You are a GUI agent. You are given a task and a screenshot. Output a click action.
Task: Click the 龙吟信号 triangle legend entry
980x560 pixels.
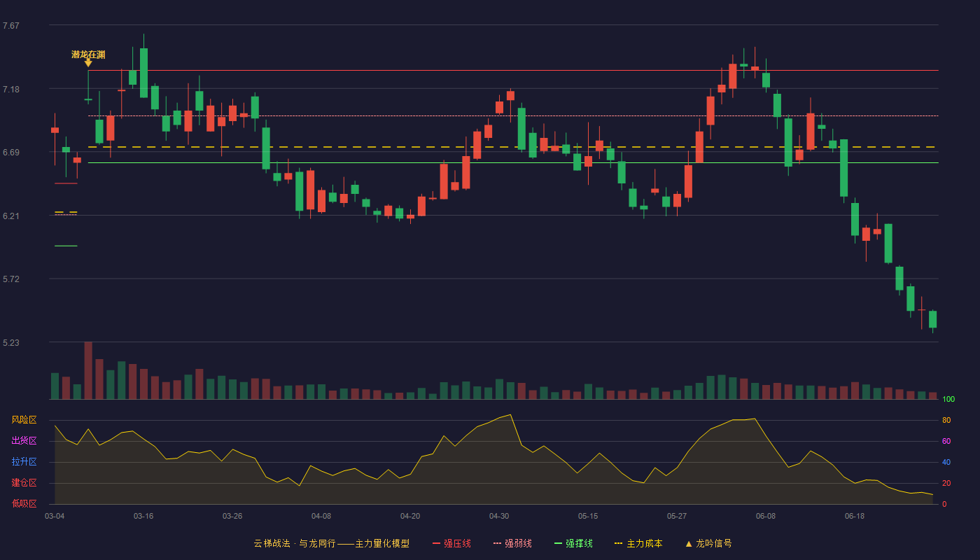click(708, 543)
